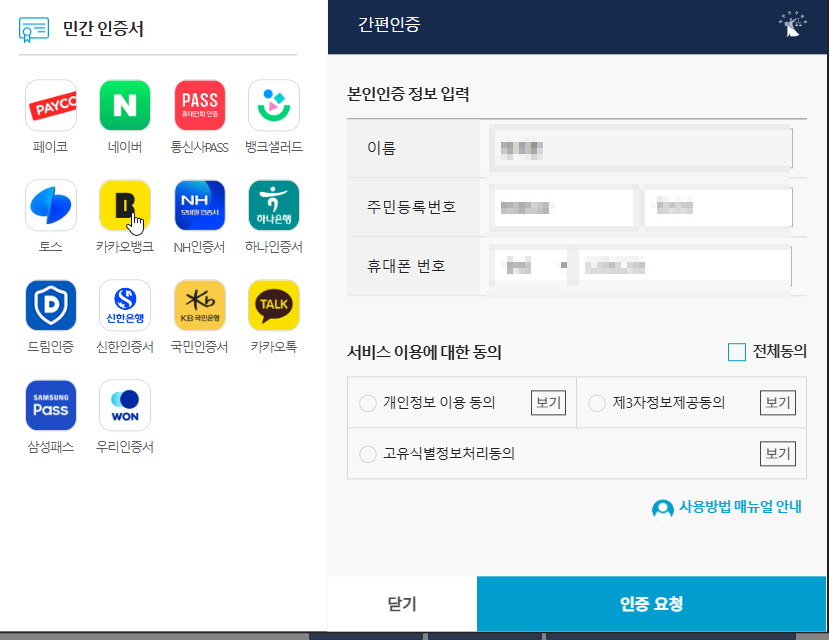Pick the 하나인증서 icon
This screenshot has width=829, height=640.
[274, 205]
